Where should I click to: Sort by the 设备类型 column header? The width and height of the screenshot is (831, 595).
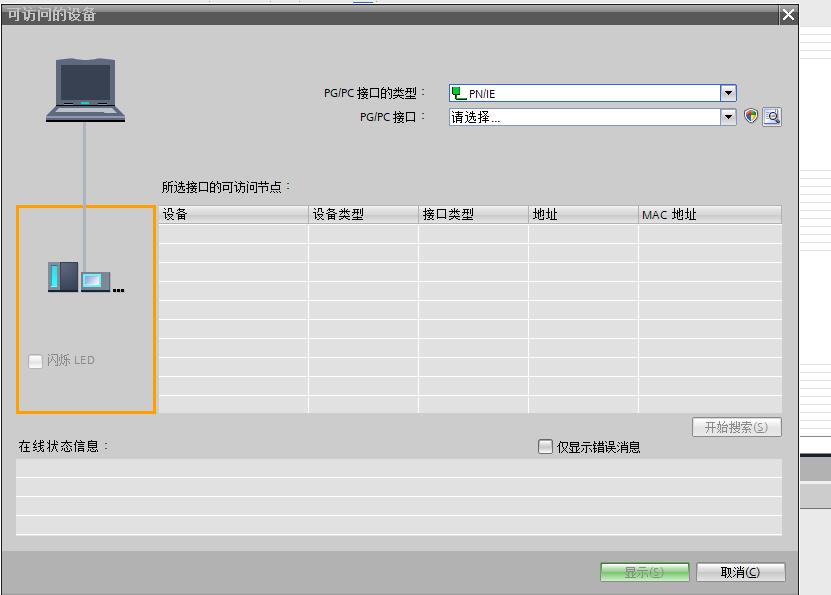coord(363,215)
